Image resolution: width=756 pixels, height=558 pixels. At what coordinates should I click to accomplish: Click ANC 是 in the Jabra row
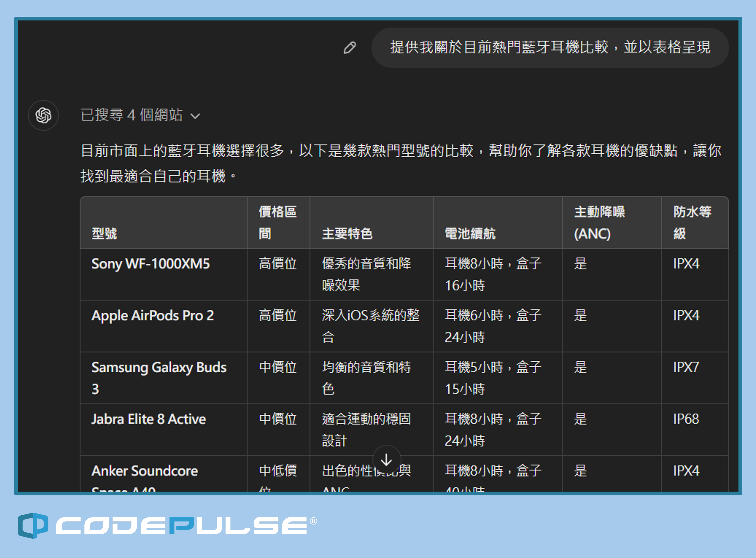click(x=580, y=419)
